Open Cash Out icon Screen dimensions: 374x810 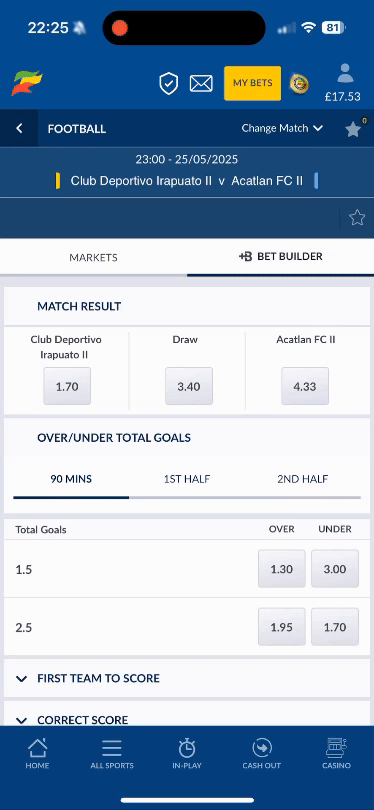(x=262, y=754)
